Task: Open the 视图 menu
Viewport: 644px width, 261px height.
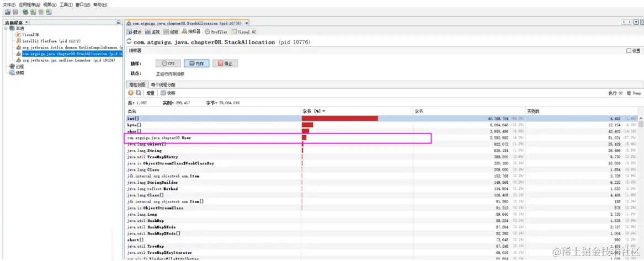Action: (x=50, y=4)
